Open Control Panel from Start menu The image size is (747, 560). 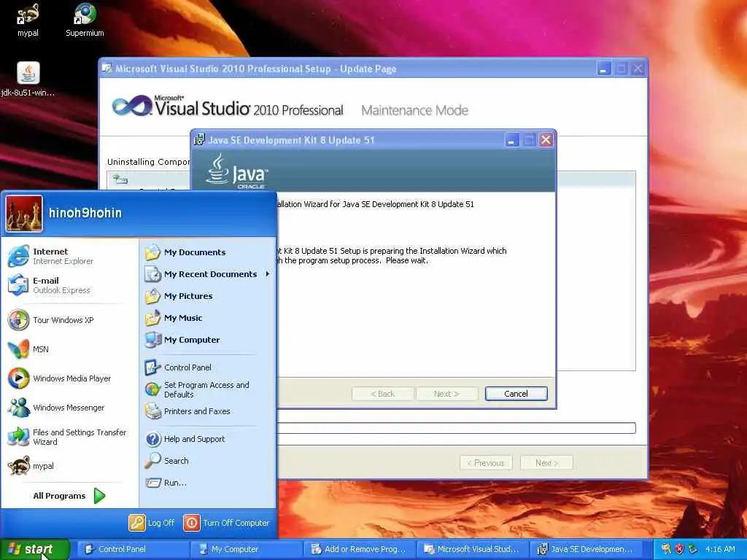pos(207,367)
